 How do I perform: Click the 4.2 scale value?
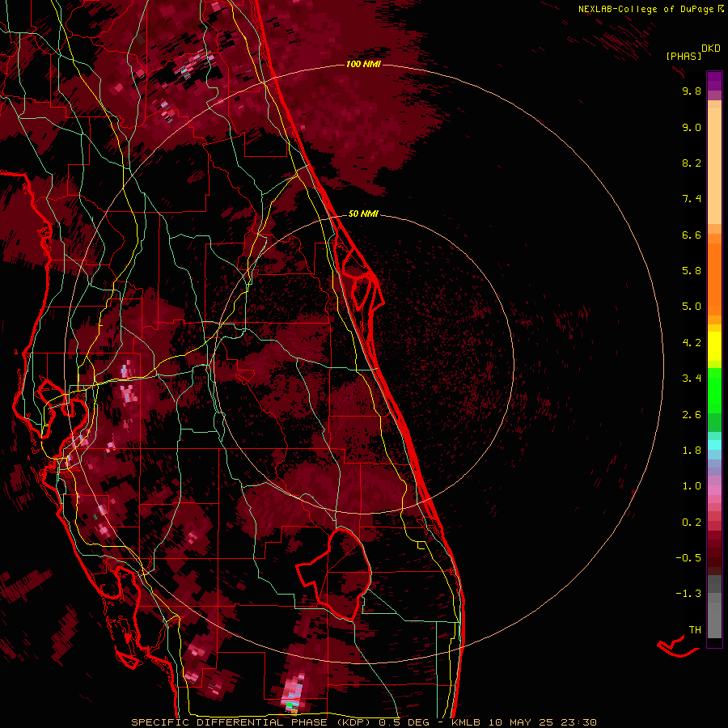pyautogui.click(x=692, y=343)
